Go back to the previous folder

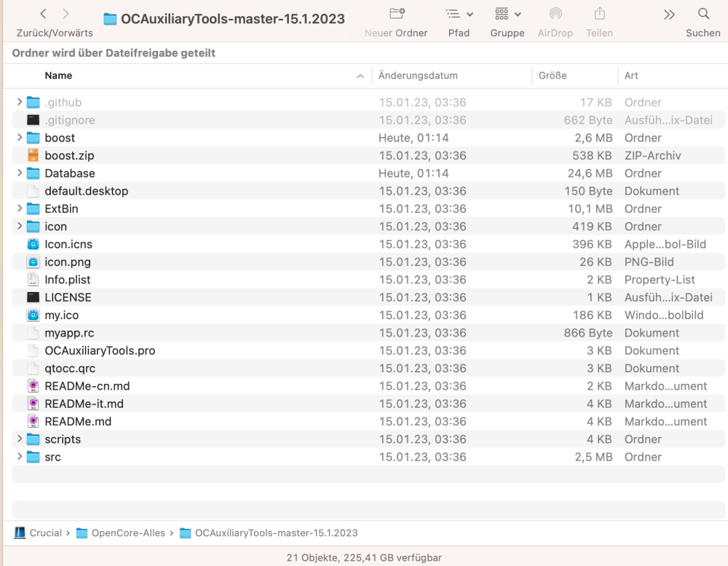pos(43,14)
